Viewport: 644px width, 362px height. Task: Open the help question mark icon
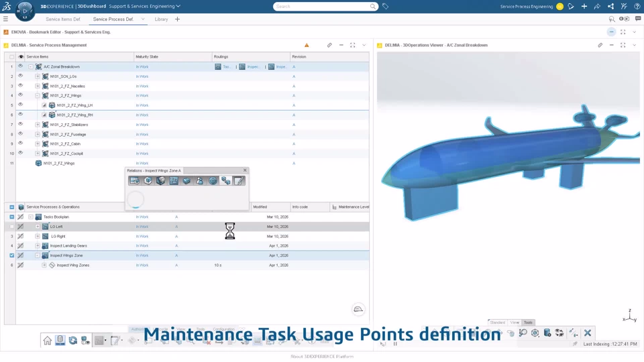click(x=637, y=6)
